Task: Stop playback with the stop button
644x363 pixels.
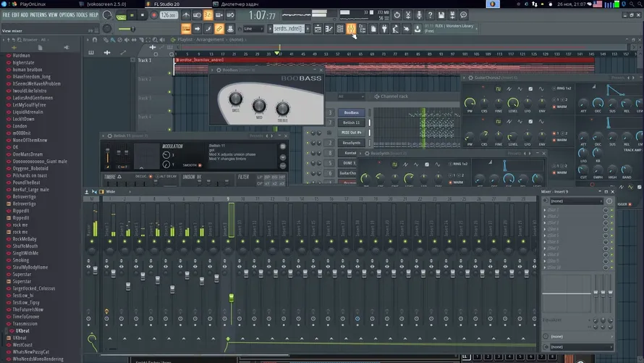Action: coord(143,15)
